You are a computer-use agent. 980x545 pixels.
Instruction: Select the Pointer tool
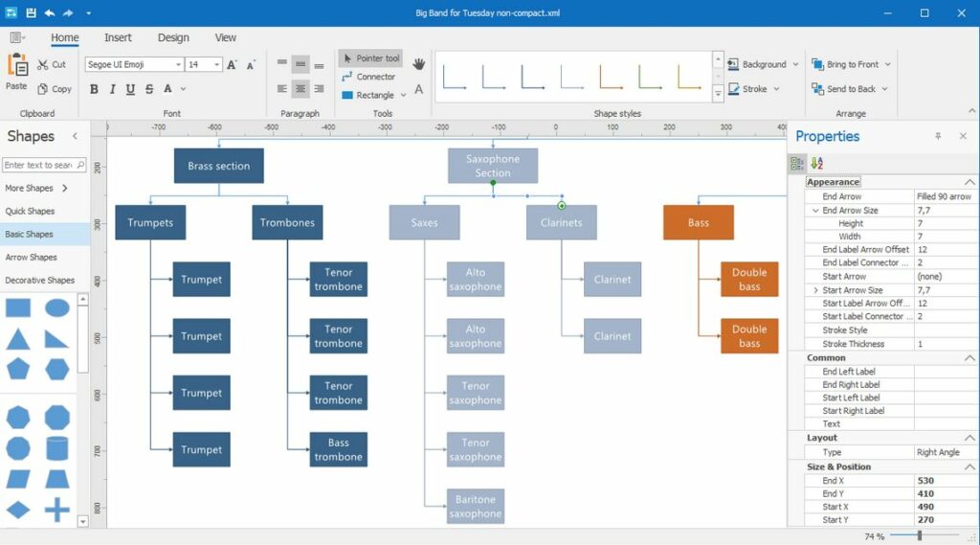[x=370, y=58]
